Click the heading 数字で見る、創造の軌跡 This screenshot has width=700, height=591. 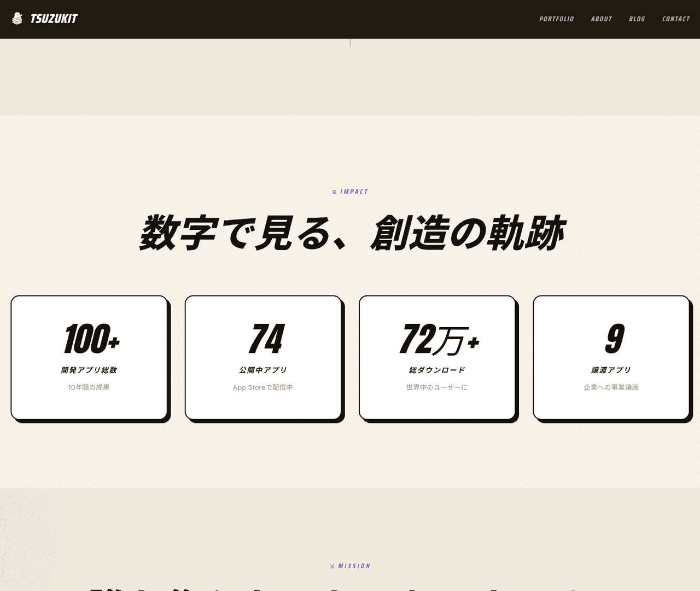click(352, 233)
